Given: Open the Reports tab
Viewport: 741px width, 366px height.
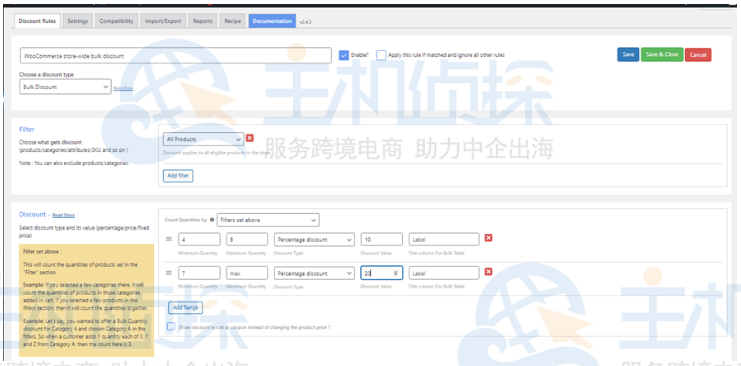Looking at the screenshot, I should 203,21.
